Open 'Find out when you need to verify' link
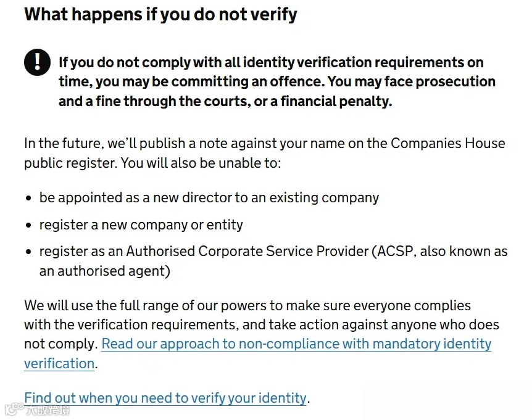The width and height of the screenshot is (532, 420). coord(165,398)
